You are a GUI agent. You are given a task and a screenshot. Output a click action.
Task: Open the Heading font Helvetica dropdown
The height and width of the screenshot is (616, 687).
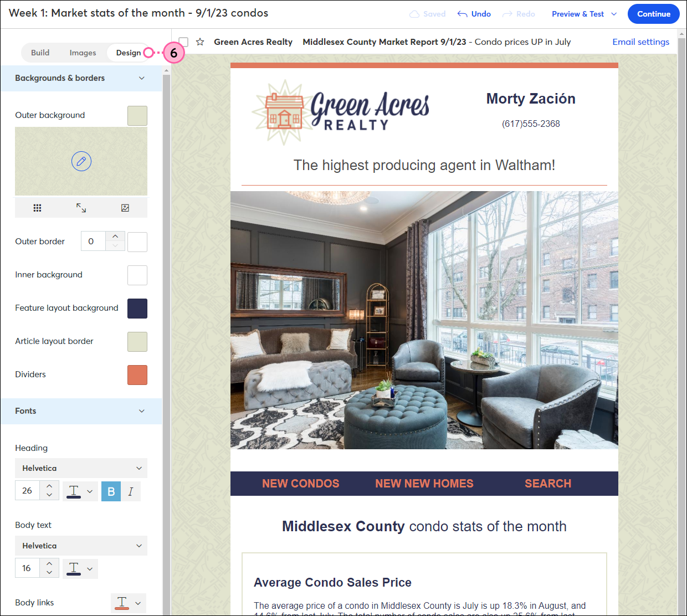pos(81,468)
